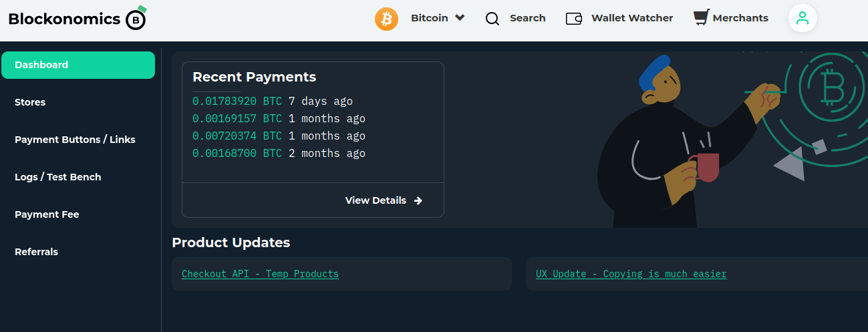The height and width of the screenshot is (332, 868).
Task: Open Checkout API - Temp Products update
Action: pos(260,274)
